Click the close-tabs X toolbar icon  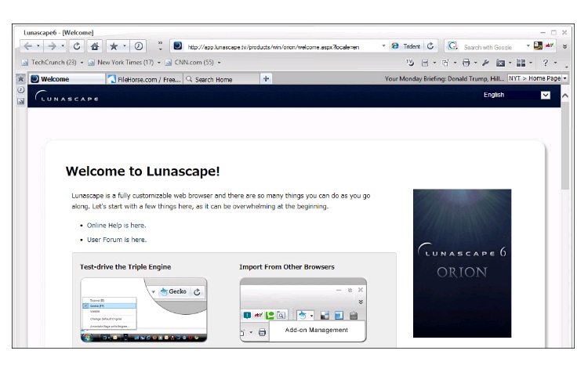500,63
